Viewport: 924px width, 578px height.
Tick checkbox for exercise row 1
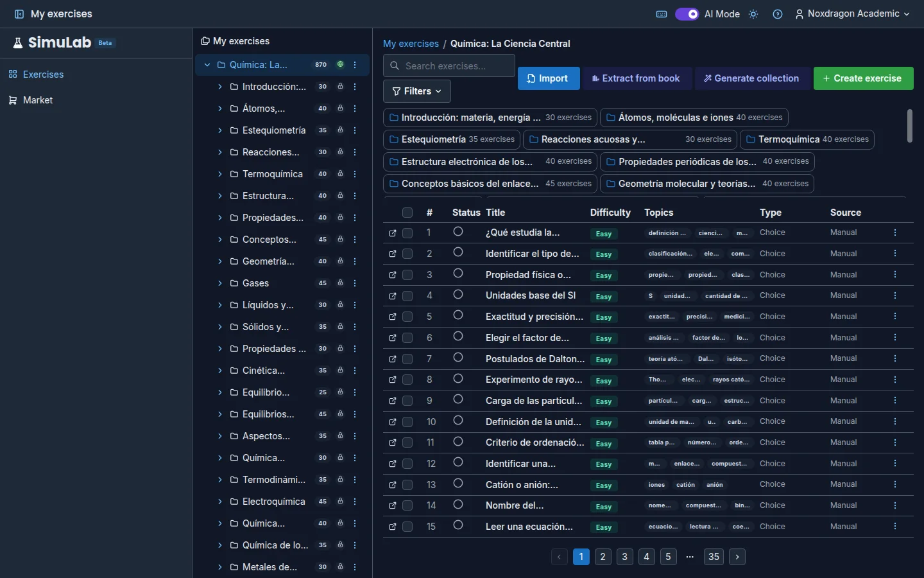pos(407,233)
